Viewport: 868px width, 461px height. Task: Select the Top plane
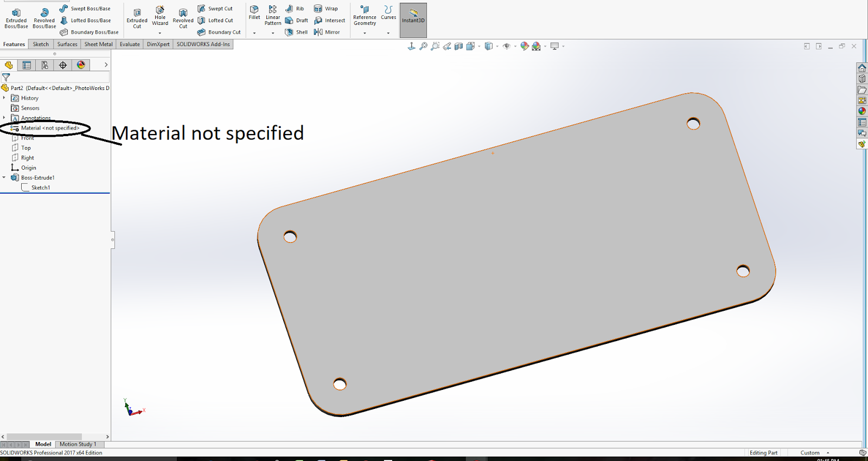(21, 148)
